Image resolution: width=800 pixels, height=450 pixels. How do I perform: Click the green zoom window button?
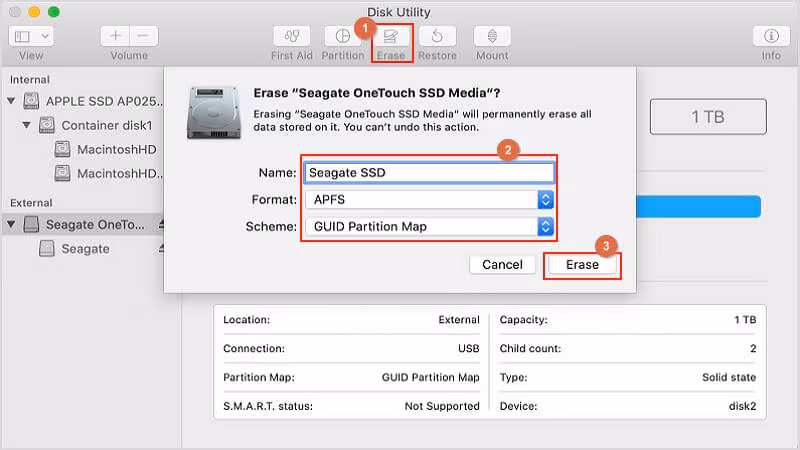(x=54, y=12)
